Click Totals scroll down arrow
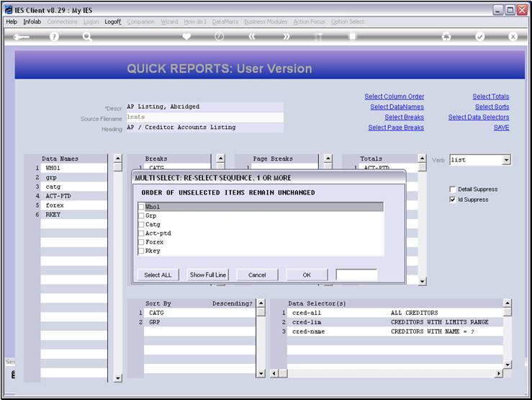The image size is (532, 400). [x=422, y=281]
